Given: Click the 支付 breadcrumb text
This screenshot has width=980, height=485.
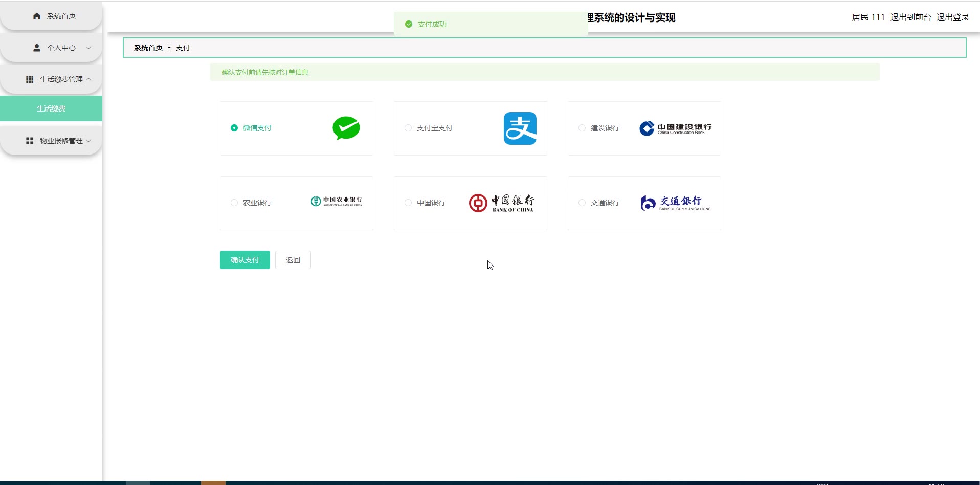Looking at the screenshot, I should click(183, 48).
